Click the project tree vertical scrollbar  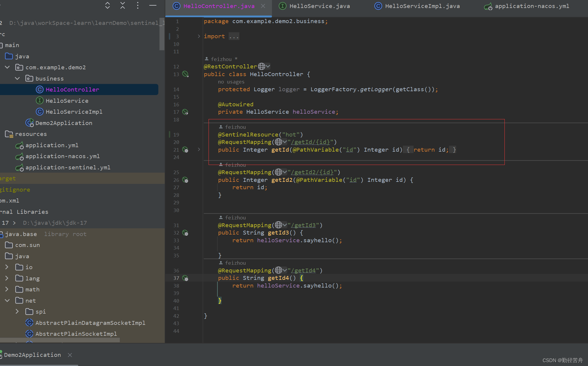coord(162,34)
